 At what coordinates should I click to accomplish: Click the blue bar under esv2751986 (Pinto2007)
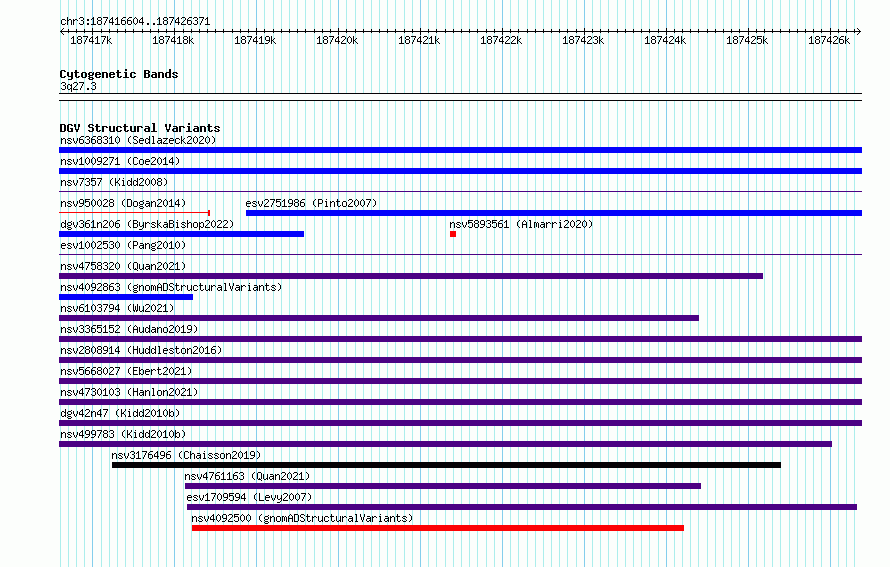coord(554,213)
